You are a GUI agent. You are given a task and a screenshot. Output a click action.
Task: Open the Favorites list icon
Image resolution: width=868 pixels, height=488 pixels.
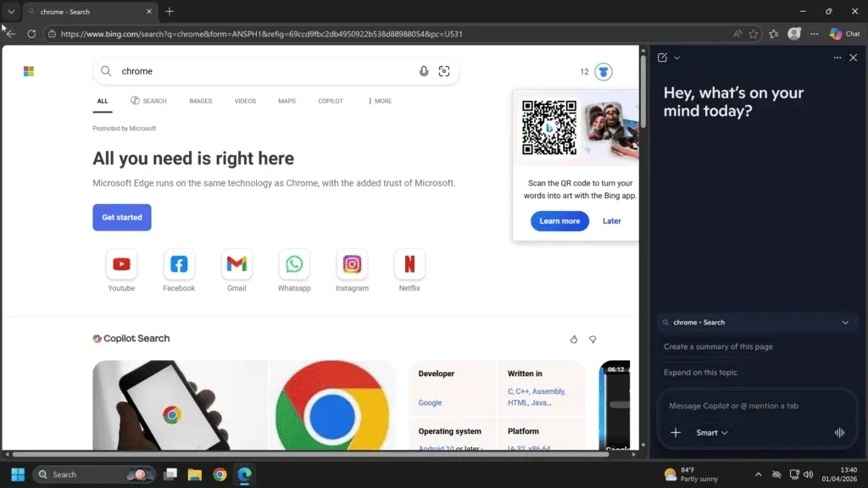(x=774, y=34)
